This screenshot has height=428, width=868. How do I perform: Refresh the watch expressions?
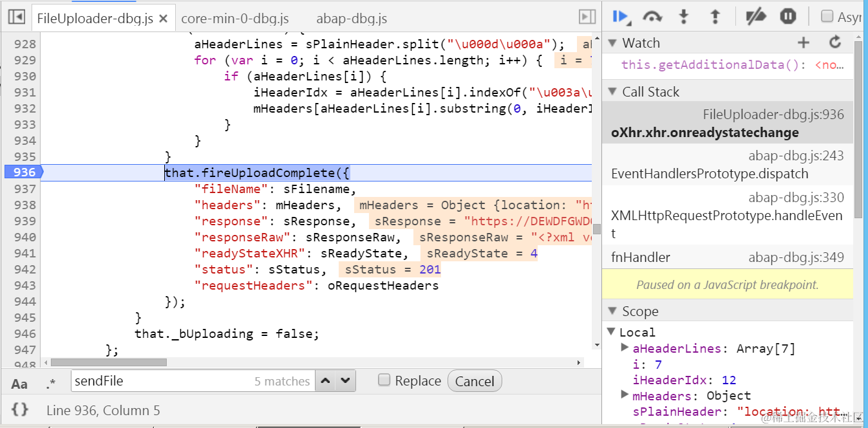click(x=835, y=43)
